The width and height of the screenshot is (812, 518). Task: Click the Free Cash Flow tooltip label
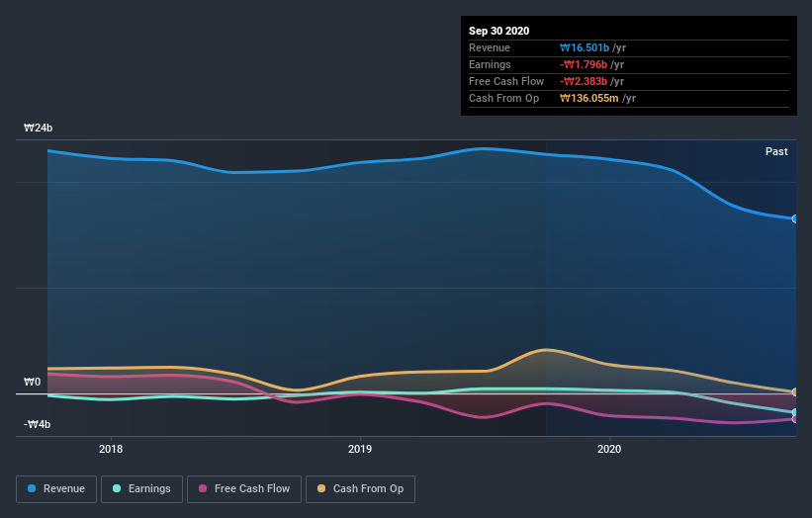(506, 81)
